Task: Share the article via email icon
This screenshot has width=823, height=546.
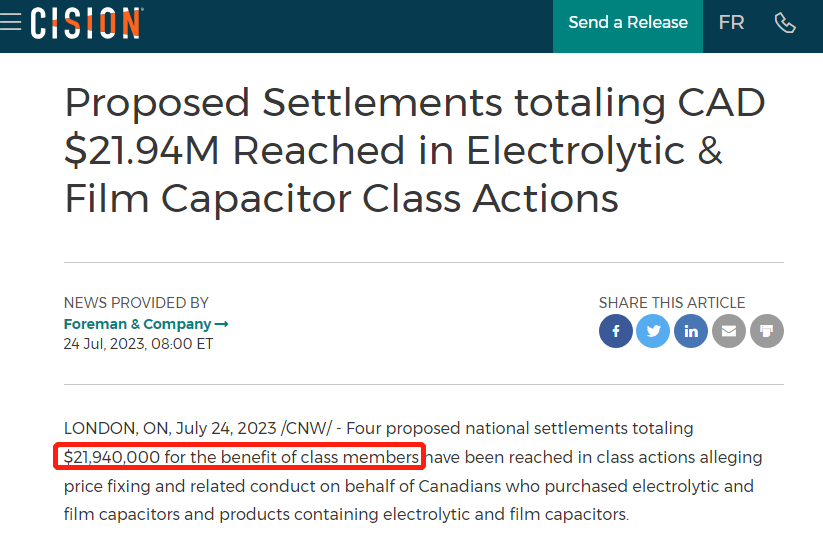Action: 729,331
